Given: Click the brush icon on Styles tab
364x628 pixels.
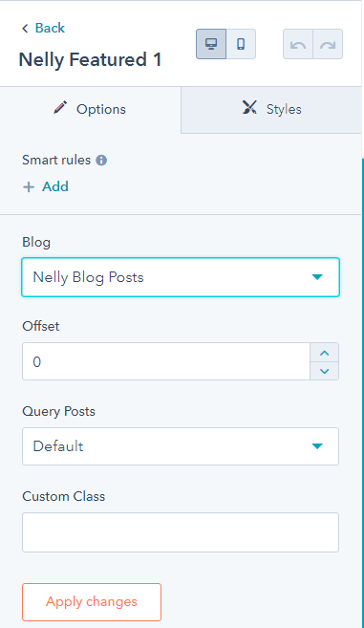Looking at the screenshot, I should click(x=249, y=107).
